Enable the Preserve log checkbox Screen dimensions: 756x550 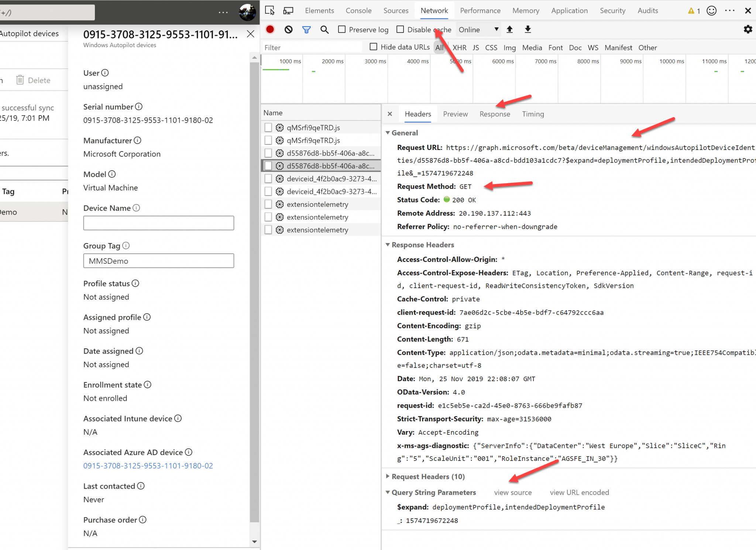click(x=341, y=29)
